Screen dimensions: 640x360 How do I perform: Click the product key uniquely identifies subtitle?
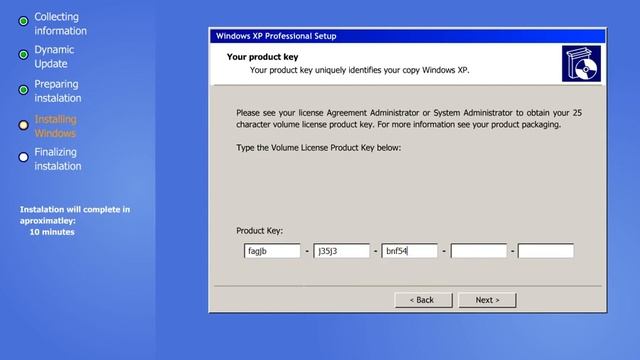pyautogui.click(x=360, y=70)
